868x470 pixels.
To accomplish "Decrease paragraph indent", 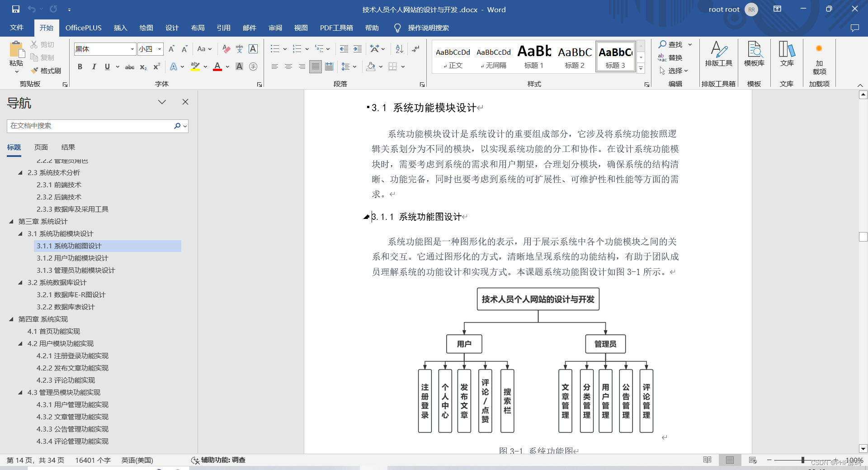I will (344, 49).
